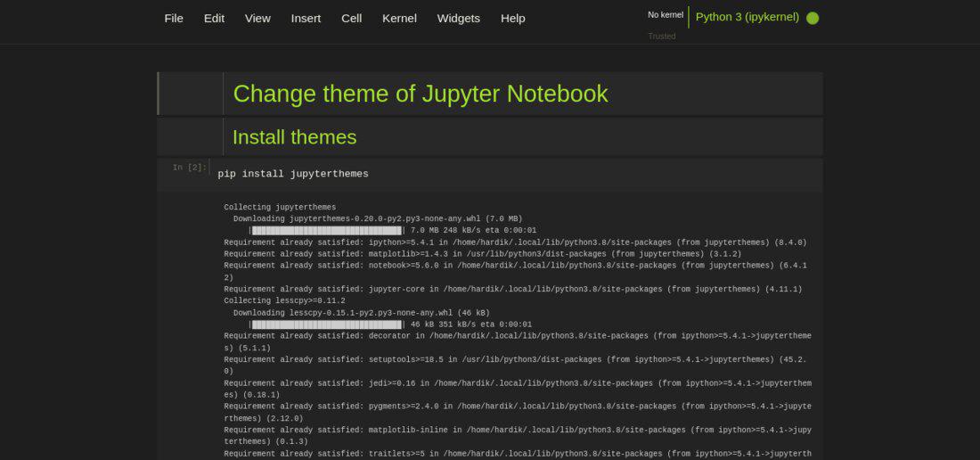980x460 pixels.
Task: Open the Widgets menu
Action: tap(458, 18)
